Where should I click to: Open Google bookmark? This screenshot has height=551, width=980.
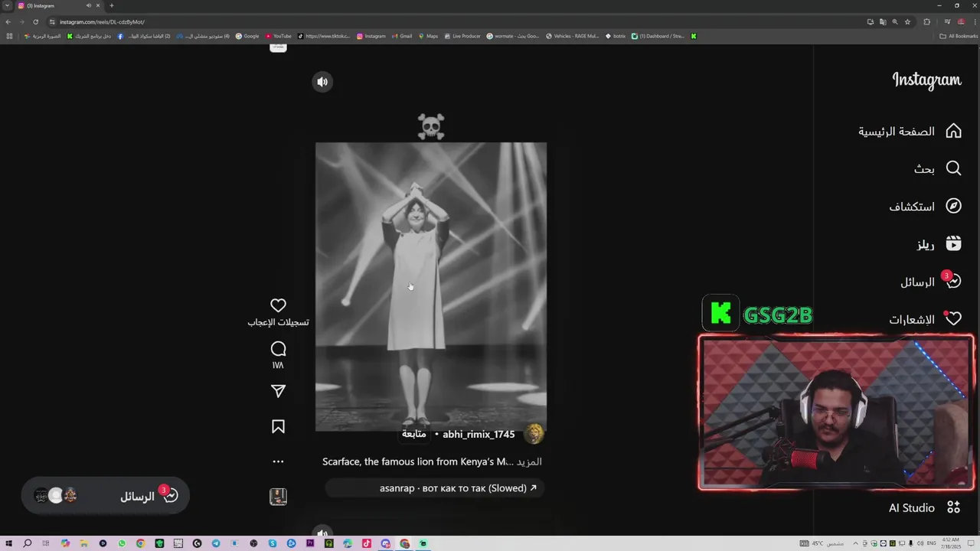coord(247,36)
